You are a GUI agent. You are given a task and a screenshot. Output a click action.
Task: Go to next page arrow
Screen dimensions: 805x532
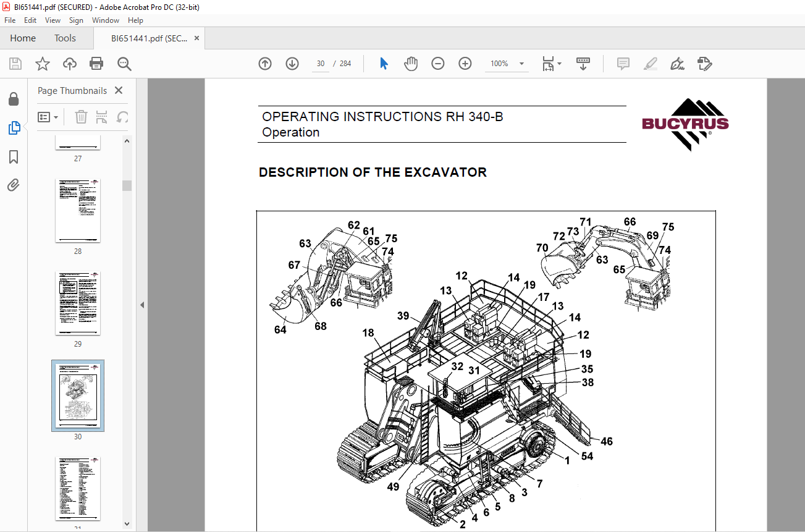click(x=292, y=64)
